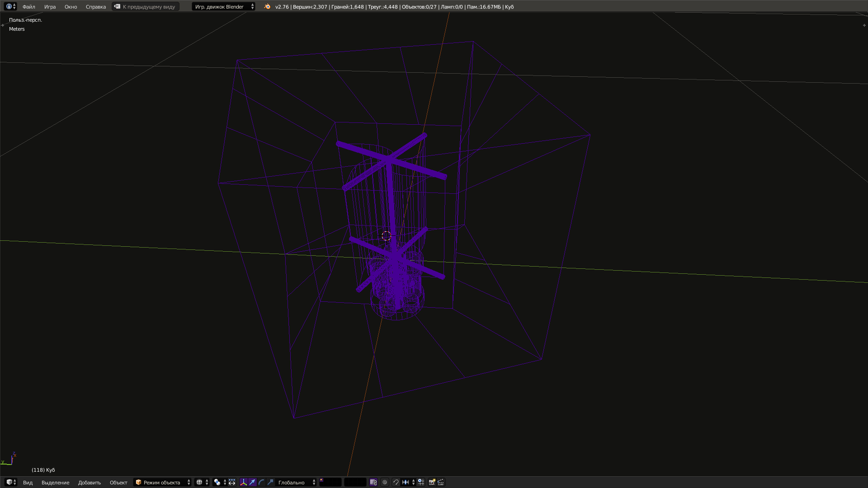Image resolution: width=868 pixels, height=488 pixels.
Task: Open the Игр. движок Blender engine dropdown
Action: (x=222, y=7)
